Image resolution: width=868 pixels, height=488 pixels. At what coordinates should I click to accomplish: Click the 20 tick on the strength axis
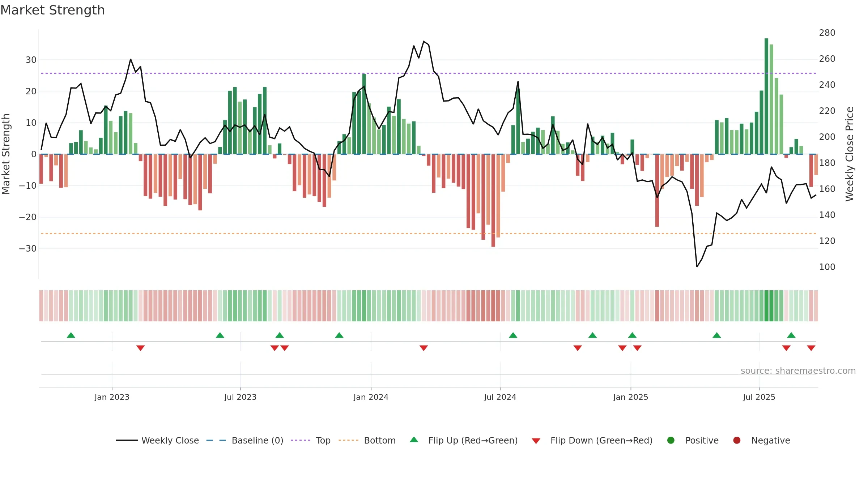tap(31, 91)
